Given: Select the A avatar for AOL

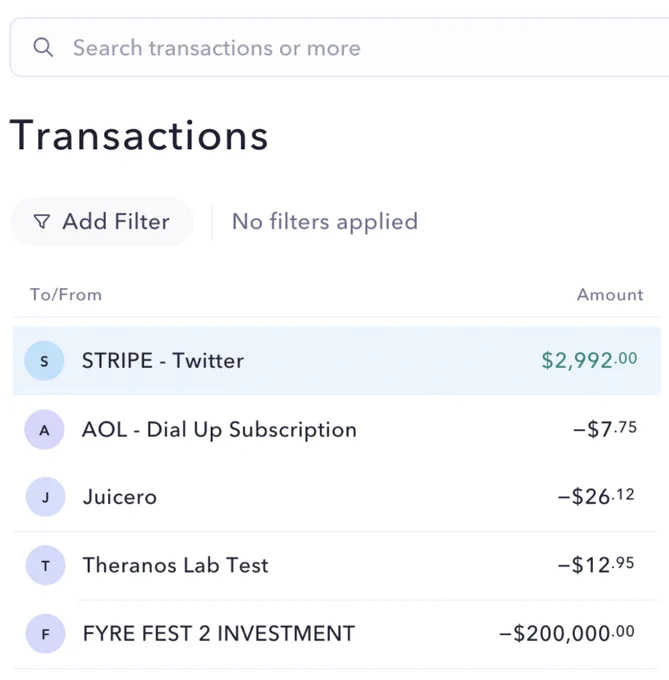Looking at the screenshot, I should pos(44,430).
